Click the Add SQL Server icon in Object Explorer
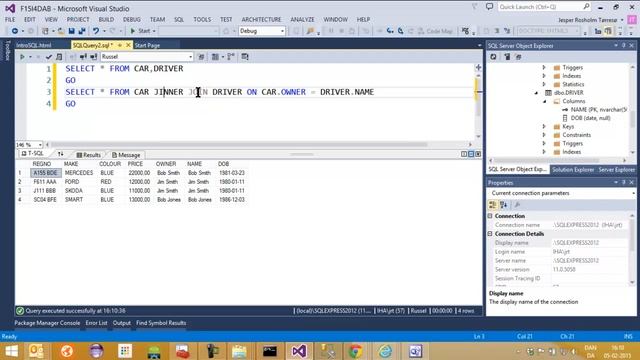 [507, 57]
